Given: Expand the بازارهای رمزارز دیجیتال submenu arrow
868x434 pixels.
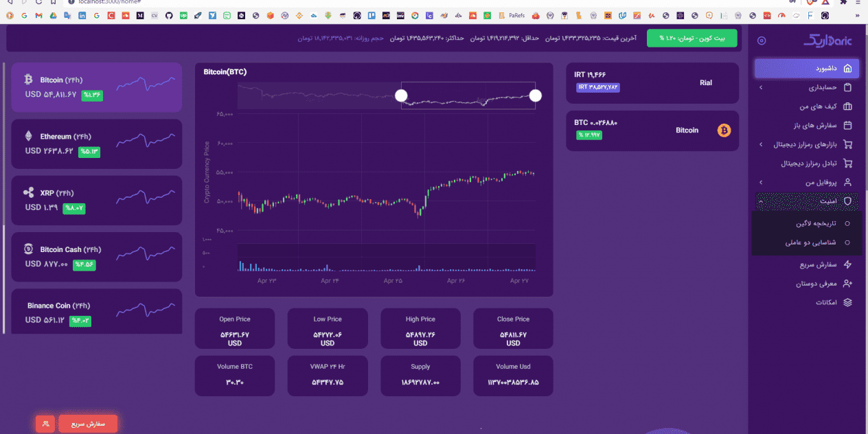Looking at the screenshot, I should 760,145.
